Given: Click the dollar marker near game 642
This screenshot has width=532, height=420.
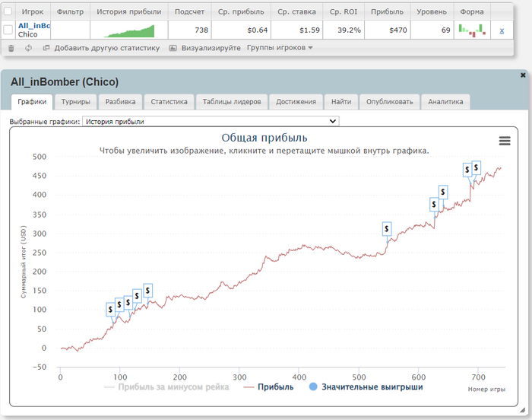Looking at the screenshot, I should 443,192.
